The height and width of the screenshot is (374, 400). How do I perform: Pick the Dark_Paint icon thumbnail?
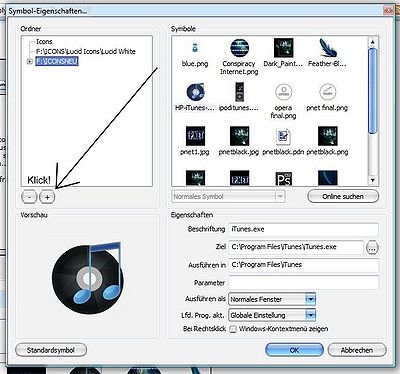click(283, 48)
